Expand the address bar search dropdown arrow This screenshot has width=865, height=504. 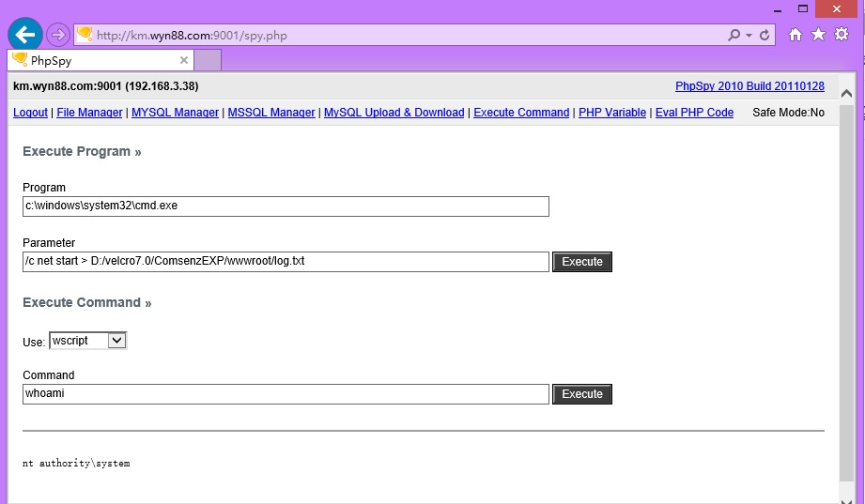click(x=749, y=36)
